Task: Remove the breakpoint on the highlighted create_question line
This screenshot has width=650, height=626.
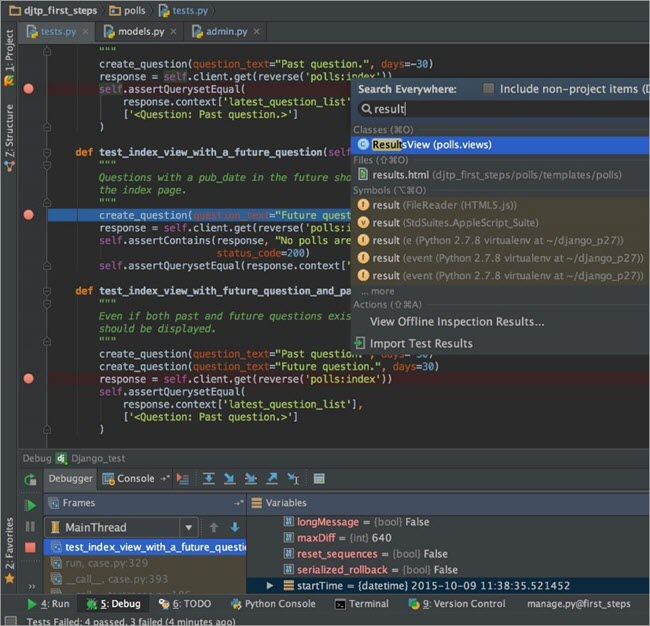Action: coord(29,215)
